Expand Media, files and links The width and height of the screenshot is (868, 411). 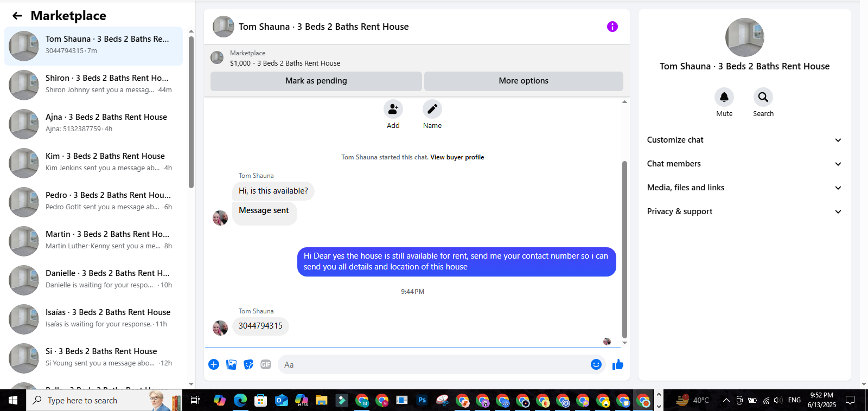(744, 188)
